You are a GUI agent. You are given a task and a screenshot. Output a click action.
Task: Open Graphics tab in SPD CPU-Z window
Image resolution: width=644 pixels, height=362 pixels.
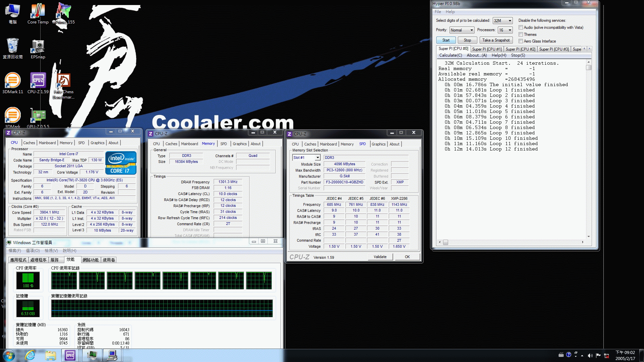(x=378, y=144)
